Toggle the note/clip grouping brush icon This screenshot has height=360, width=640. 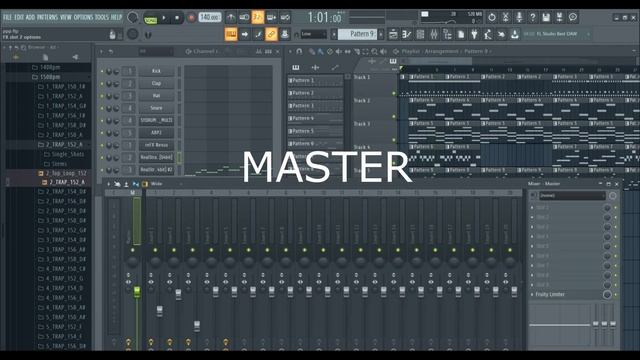pos(258,35)
